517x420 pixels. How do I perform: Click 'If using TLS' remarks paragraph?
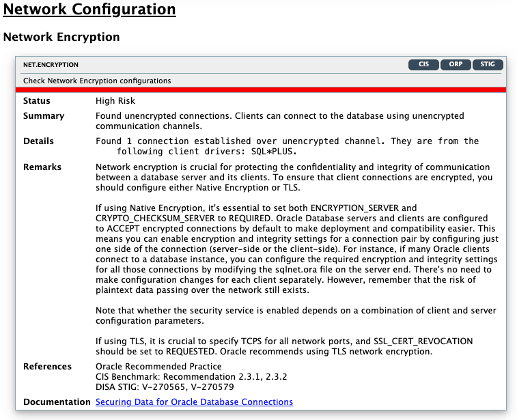pos(284,346)
